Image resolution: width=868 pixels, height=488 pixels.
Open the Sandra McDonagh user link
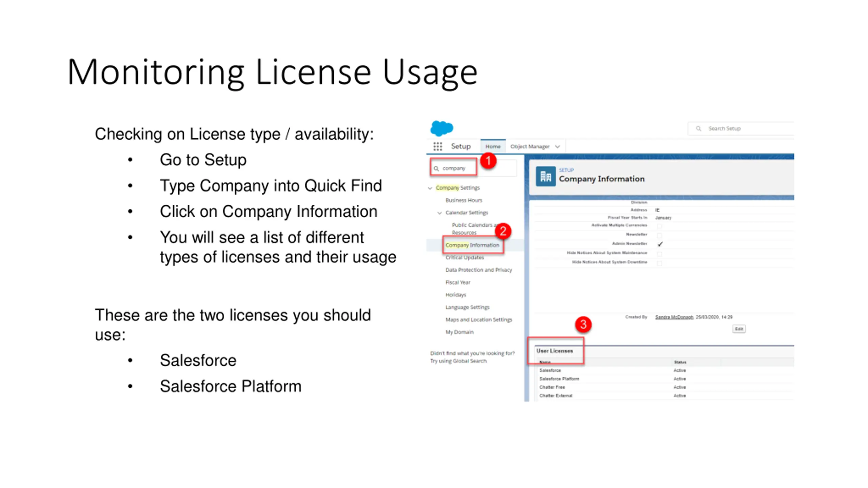[x=674, y=317]
